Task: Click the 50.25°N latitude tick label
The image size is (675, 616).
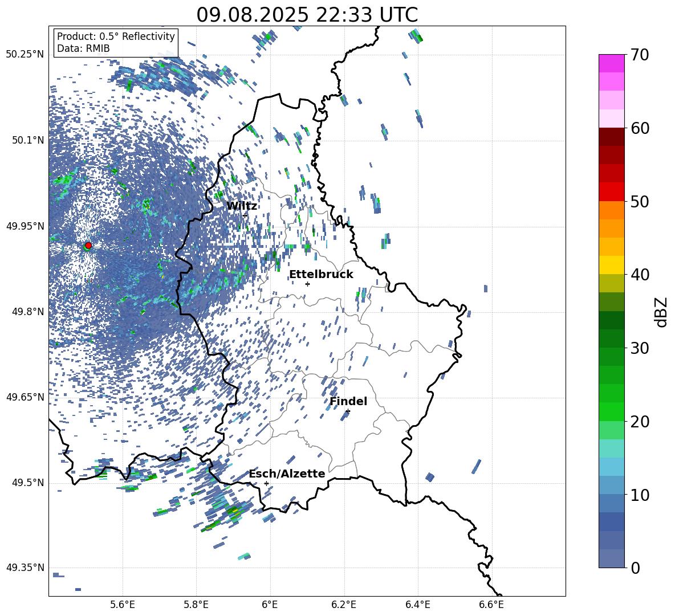Action: pos(25,55)
